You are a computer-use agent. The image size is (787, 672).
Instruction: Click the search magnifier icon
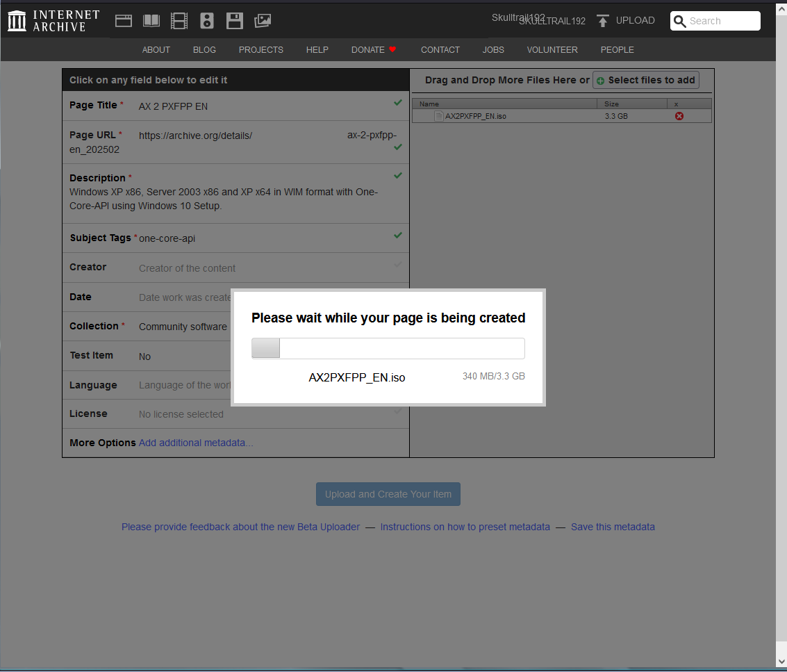click(679, 21)
